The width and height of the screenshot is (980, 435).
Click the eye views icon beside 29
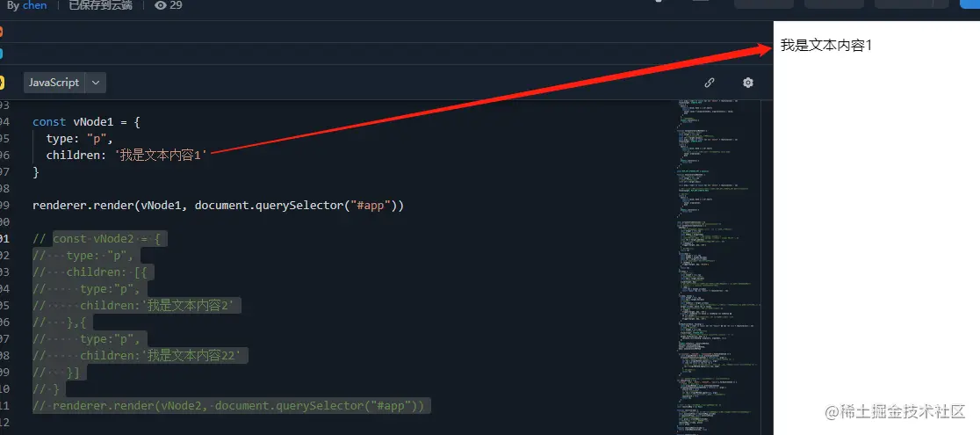(x=161, y=5)
